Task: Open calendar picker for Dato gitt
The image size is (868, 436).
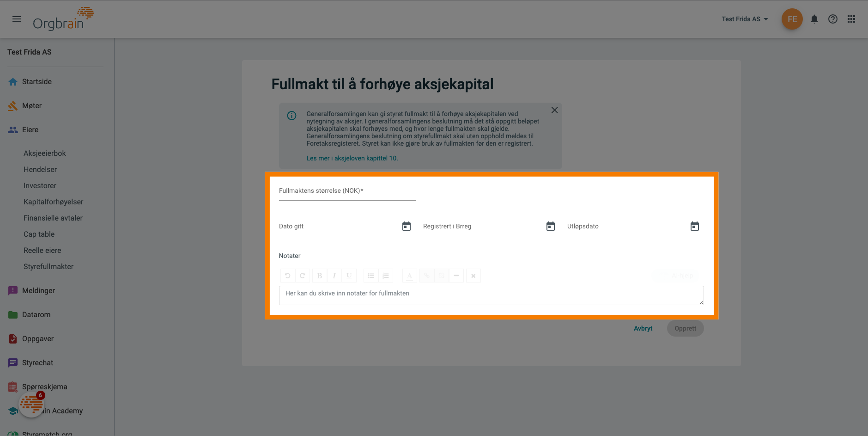Action: point(407,226)
